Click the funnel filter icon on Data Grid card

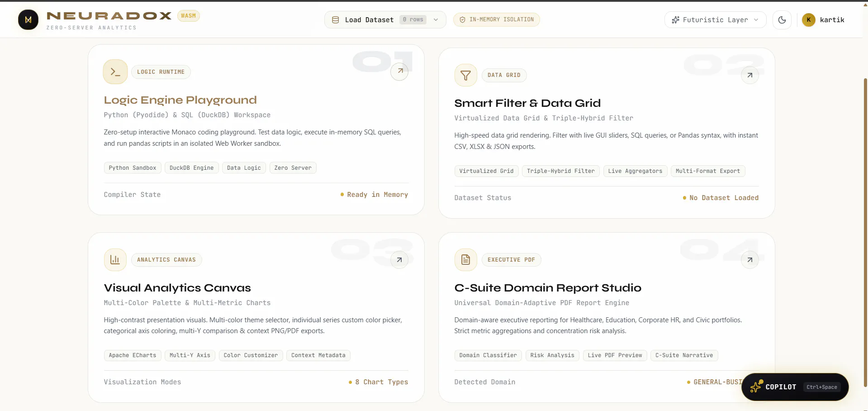(466, 75)
